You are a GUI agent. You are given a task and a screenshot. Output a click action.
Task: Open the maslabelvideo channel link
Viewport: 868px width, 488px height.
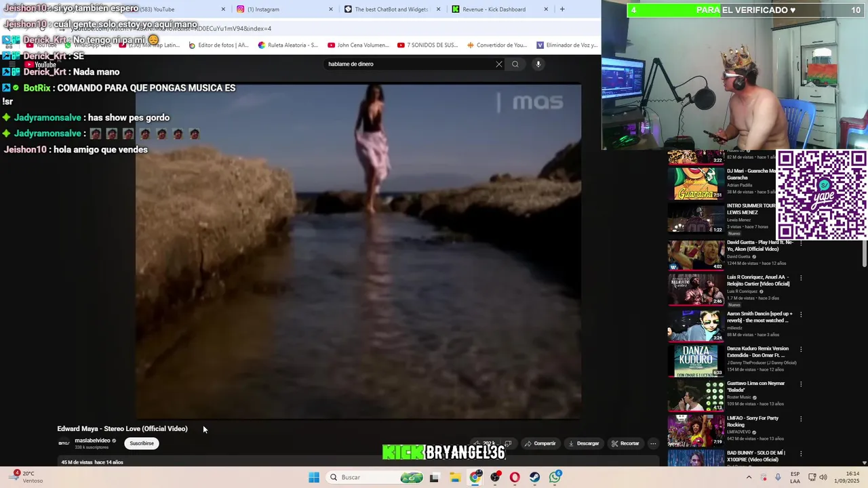pos(92,441)
